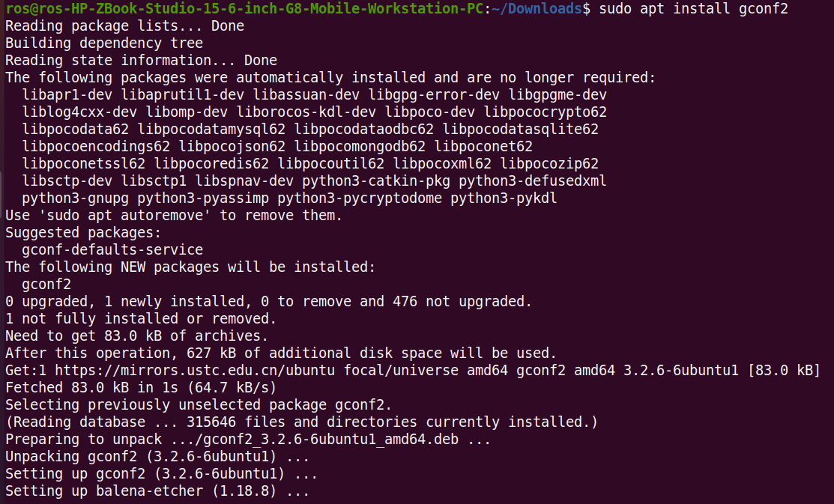Click the 'Fetched 83.0 kB' line
The image size is (834, 504).
click(x=141, y=387)
